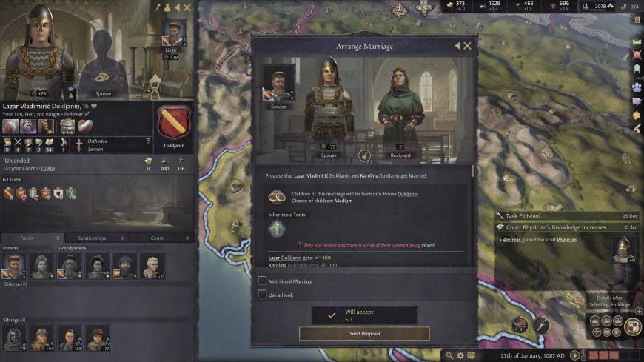The image size is (644, 362).
Task: Click the search magnifier at bottom bar
Action: click(x=449, y=355)
